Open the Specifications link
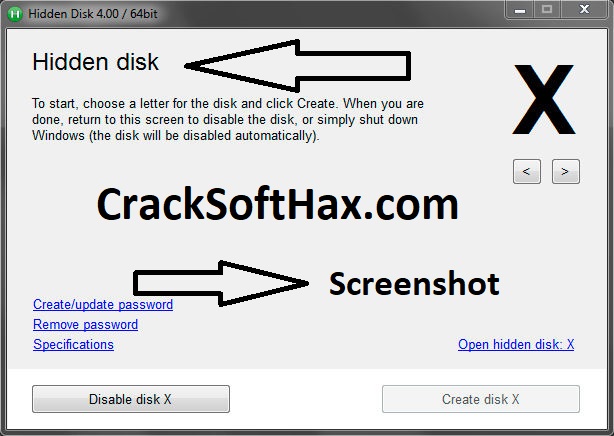The width and height of the screenshot is (614, 436). coord(73,344)
